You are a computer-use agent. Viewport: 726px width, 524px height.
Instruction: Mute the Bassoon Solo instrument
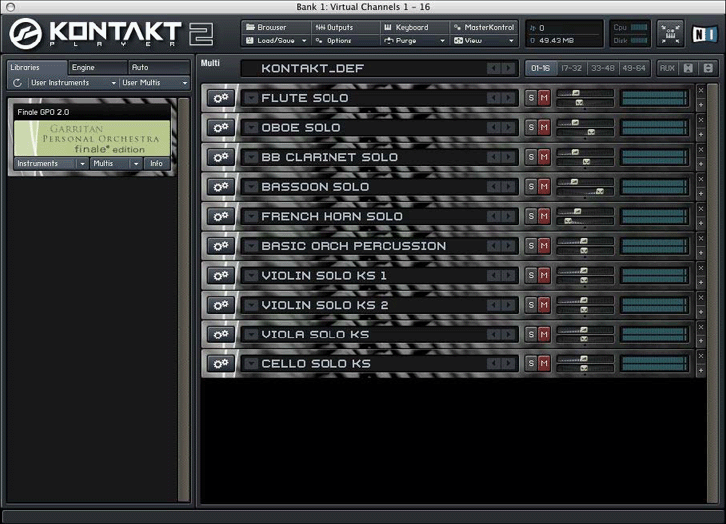(544, 187)
